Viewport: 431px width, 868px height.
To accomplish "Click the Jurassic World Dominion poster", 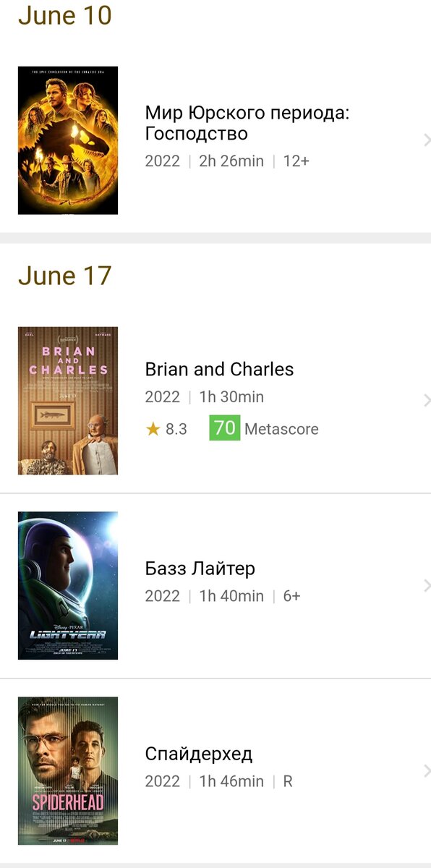I will click(x=67, y=140).
